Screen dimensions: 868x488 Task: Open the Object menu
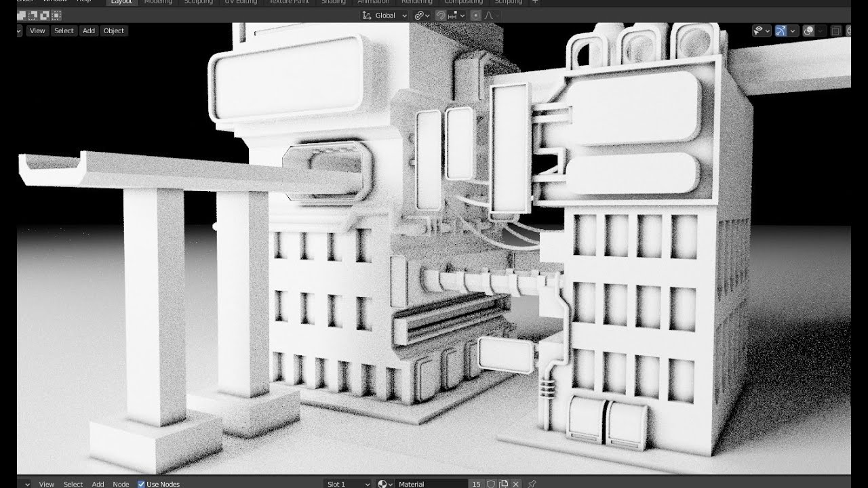tap(114, 30)
